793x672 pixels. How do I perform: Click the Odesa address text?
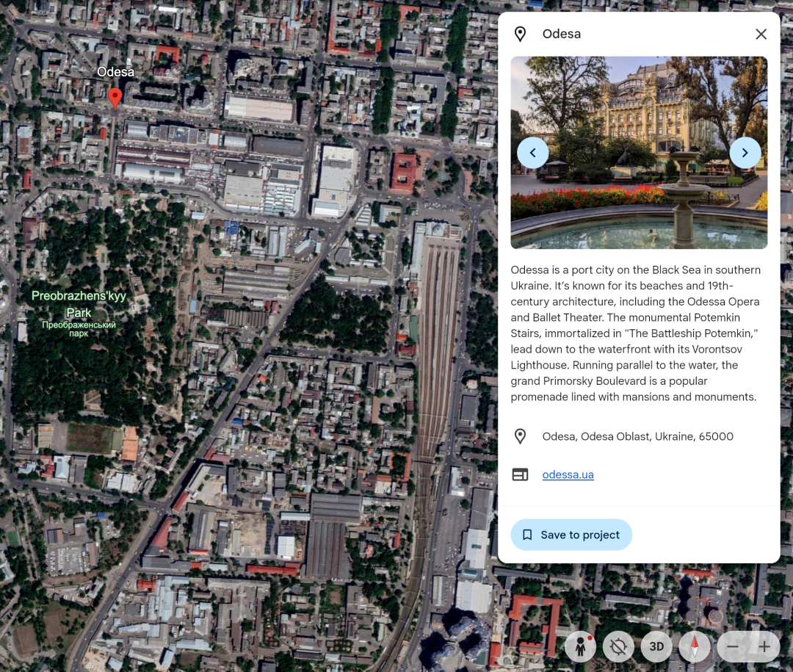(637, 436)
